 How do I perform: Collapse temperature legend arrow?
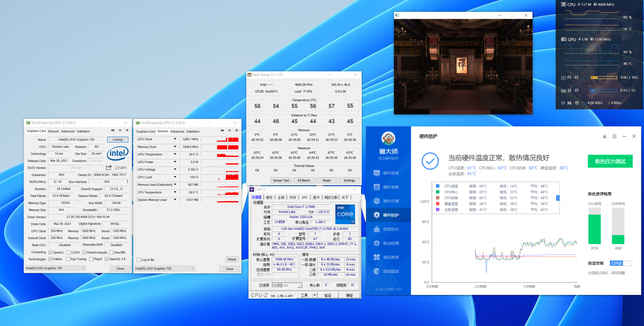pos(558,198)
